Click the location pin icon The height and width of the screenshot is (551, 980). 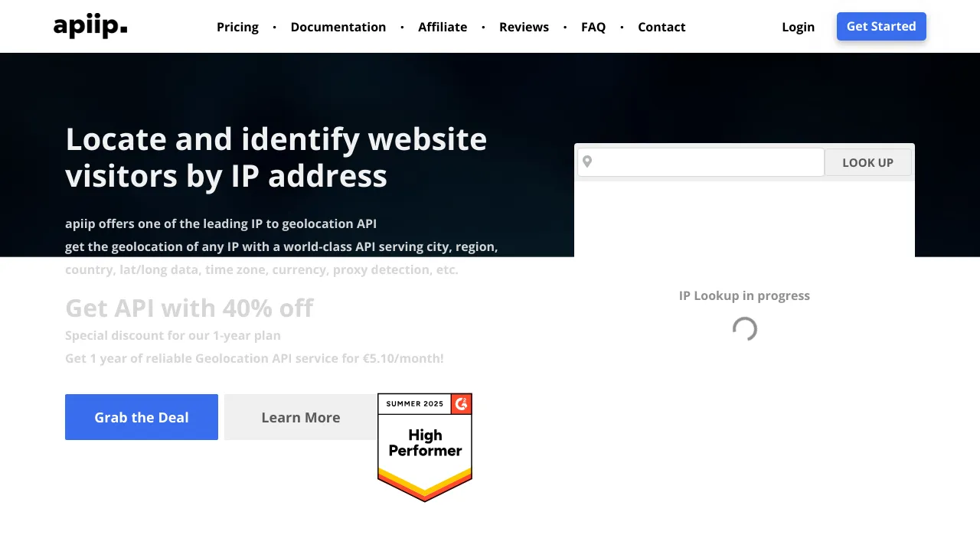click(587, 161)
